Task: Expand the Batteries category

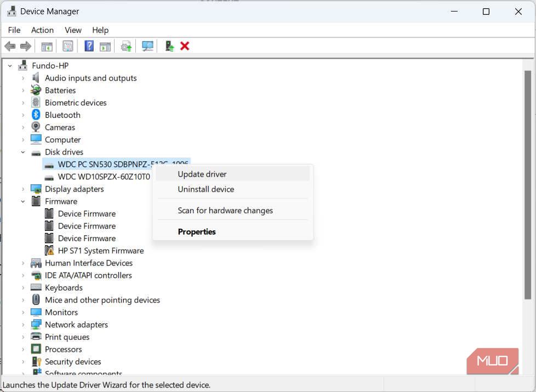Action: (23, 90)
